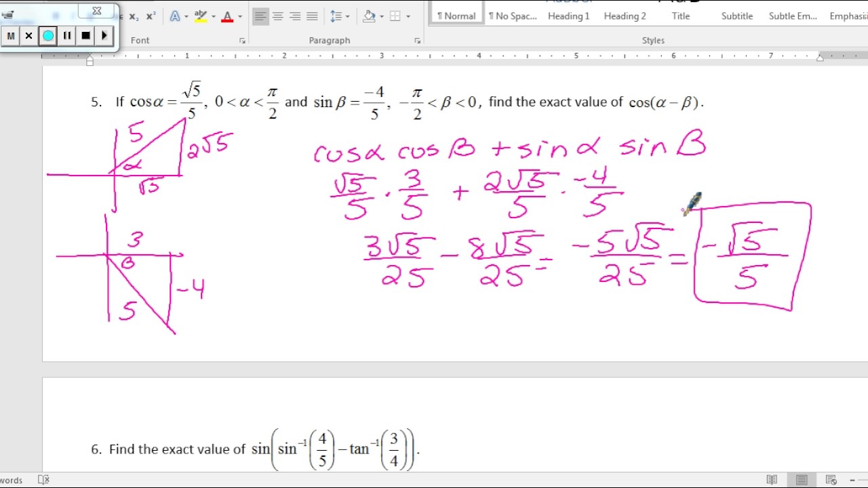
Task: Select the Normal style
Action: click(456, 13)
